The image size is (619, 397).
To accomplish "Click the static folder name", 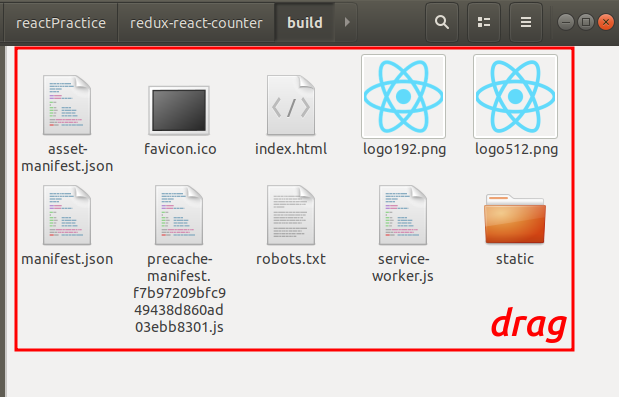I will pyautogui.click(x=515, y=259).
